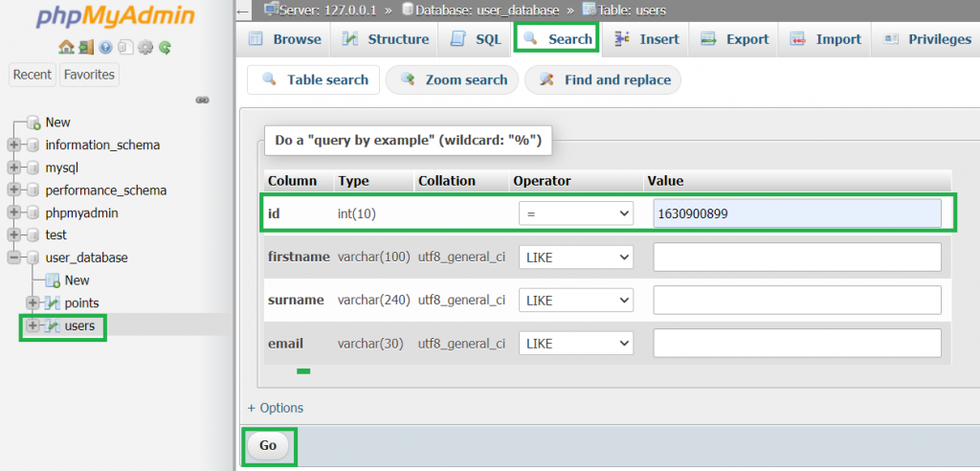The image size is (980, 471).
Task: Click the log out door icon
Action: click(x=85, y=48)
